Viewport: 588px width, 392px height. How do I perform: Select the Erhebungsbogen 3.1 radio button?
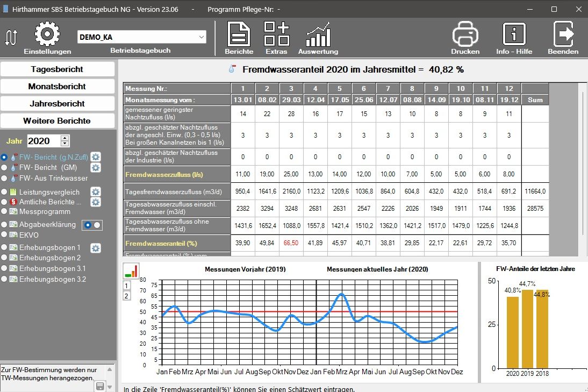[5, 268]
